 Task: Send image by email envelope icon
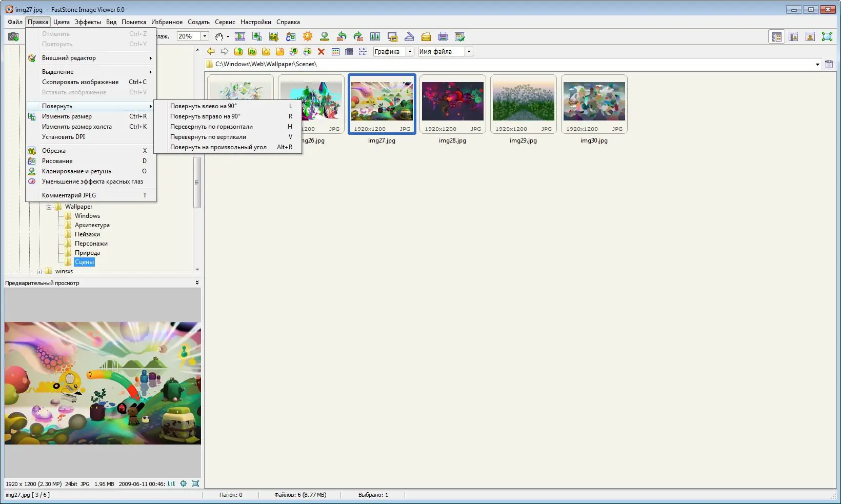[x=426, y=36]
